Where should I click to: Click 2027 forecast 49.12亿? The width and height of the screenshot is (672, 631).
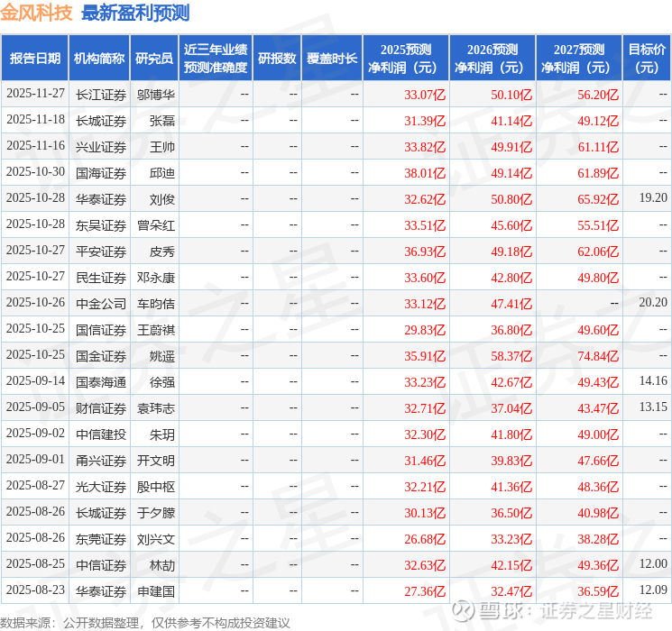[598, 121]
